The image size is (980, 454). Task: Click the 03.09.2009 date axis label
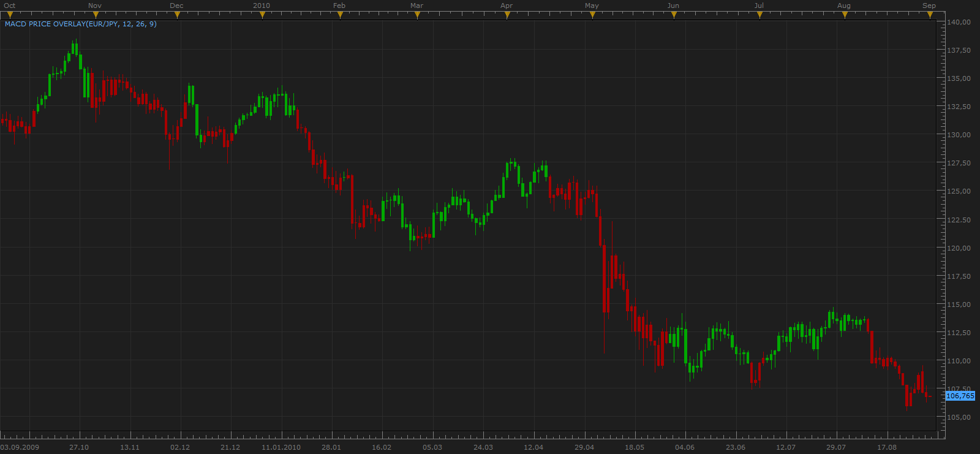coord(20,447)
